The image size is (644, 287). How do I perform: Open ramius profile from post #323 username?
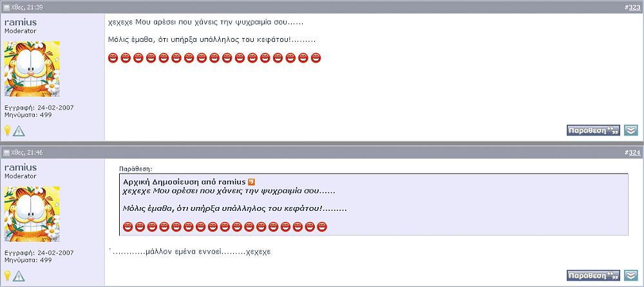point(21,22)
